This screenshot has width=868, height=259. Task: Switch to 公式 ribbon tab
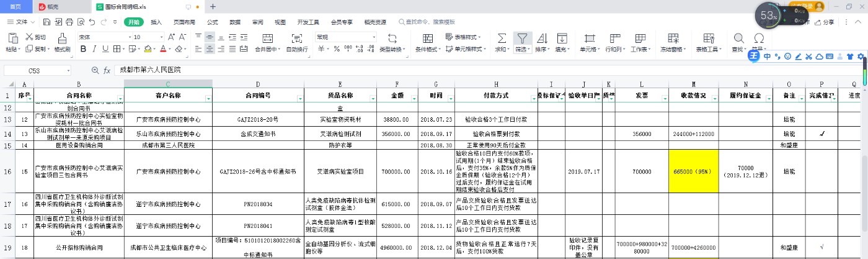click(x=212, y=22)
